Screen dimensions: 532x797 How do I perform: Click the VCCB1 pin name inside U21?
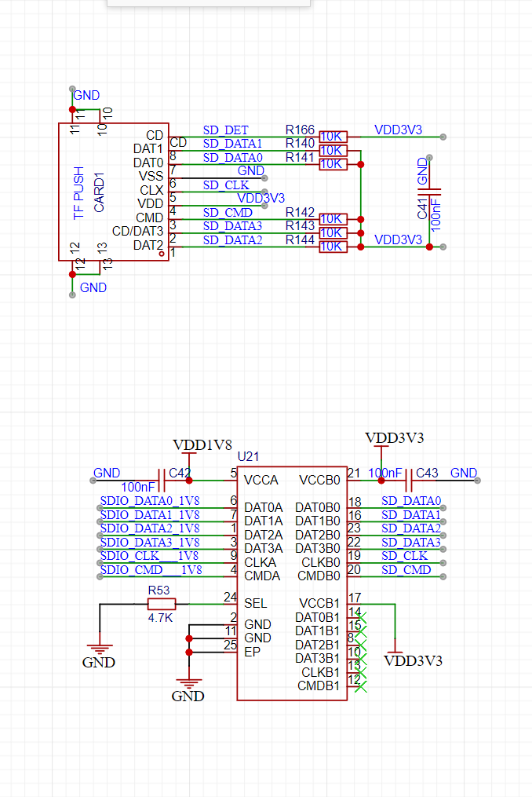click(319, 603)
